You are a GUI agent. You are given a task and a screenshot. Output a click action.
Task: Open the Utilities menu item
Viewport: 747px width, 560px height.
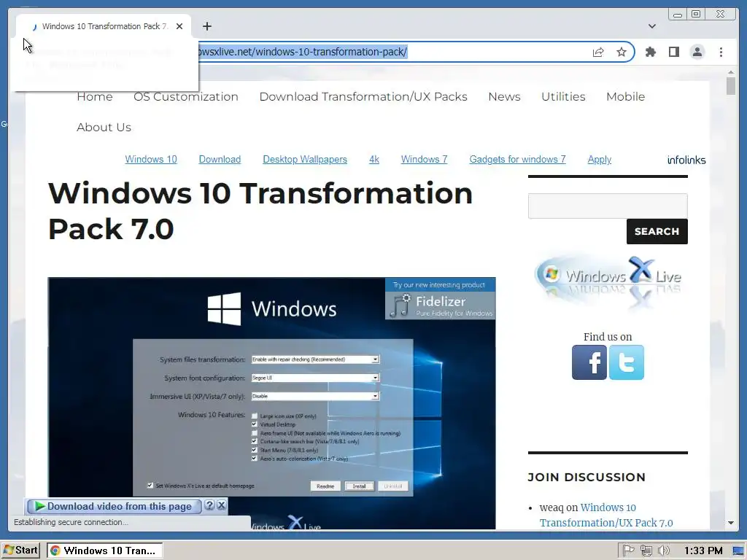pos(563,97)
